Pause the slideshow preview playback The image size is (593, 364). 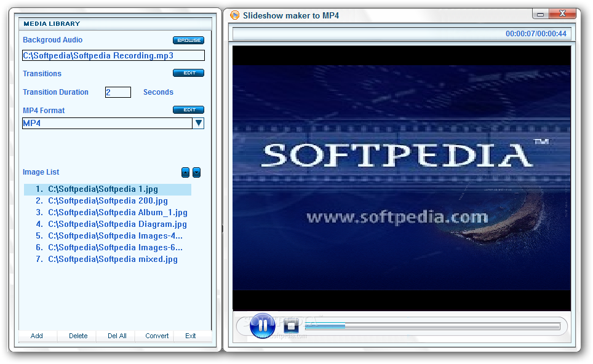263,325
